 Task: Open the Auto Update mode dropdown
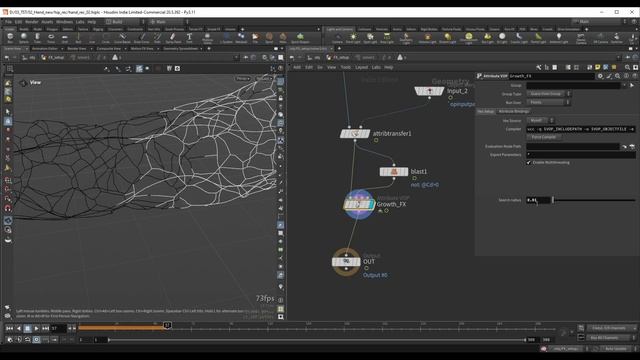pos(618,349)
